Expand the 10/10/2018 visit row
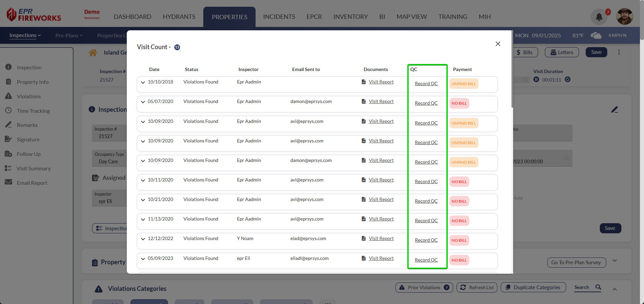Screen dimensions: 644x304 coord(143,82)
